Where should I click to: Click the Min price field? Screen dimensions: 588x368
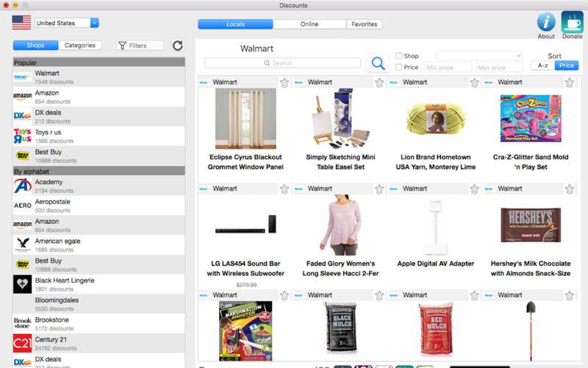coord(448,68)
